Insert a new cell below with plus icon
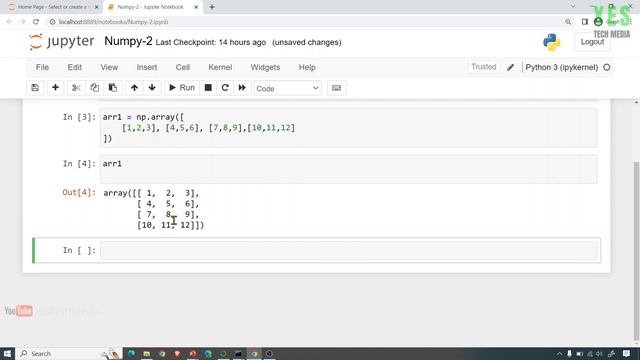The image size is (640, 360). [x=55, y=88]
